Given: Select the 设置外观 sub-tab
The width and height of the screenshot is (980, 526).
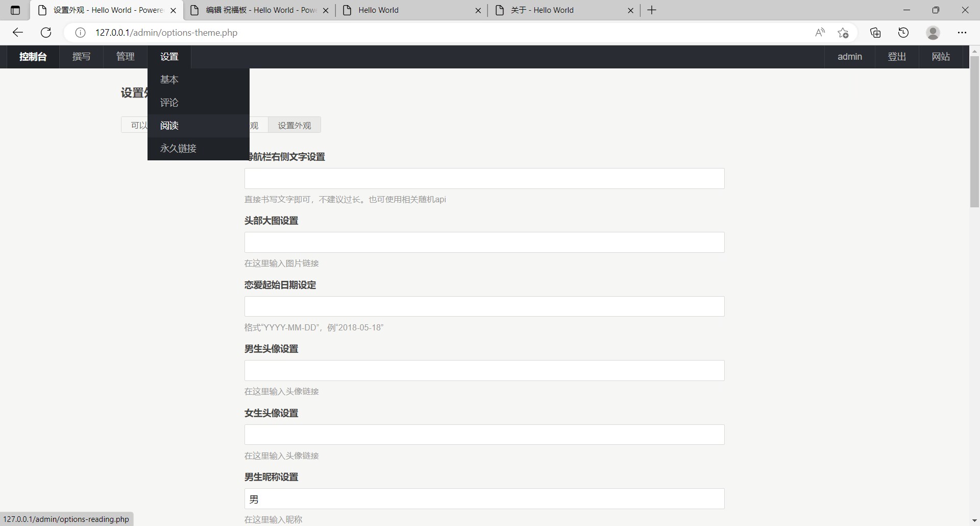Looking at the screenshot, I should coord(295,125).
